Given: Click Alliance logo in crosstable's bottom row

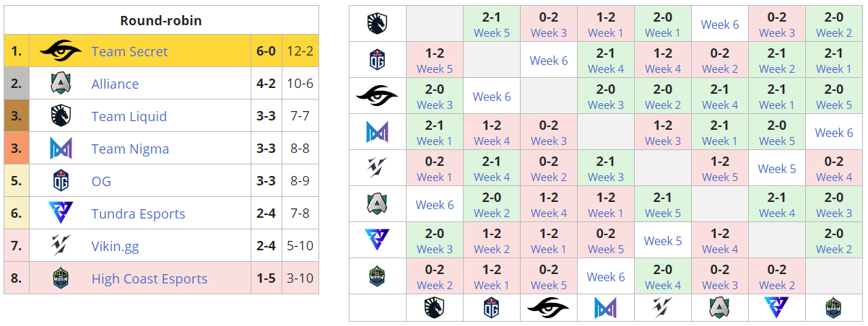Looking at the screenshot, I should (x=719, y=308).
